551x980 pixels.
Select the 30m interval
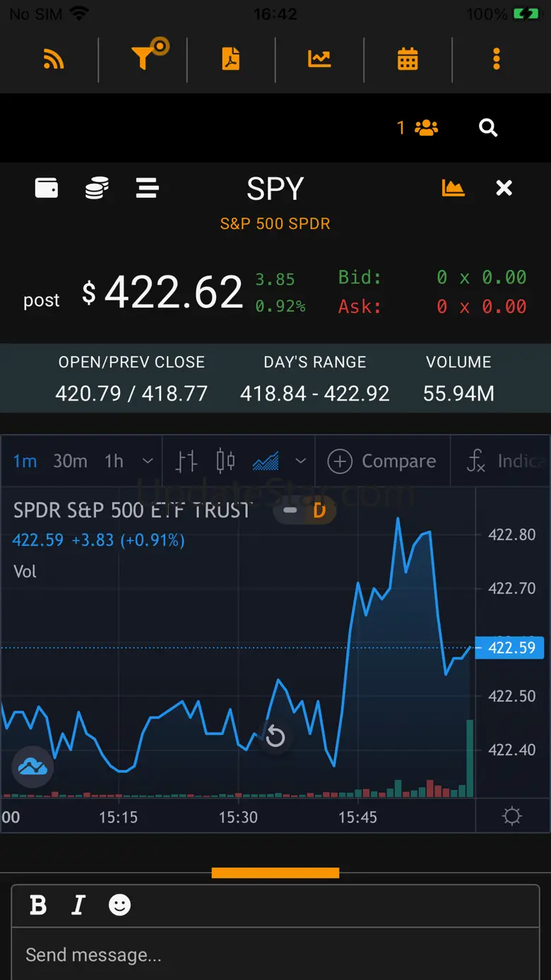(71, 461)
